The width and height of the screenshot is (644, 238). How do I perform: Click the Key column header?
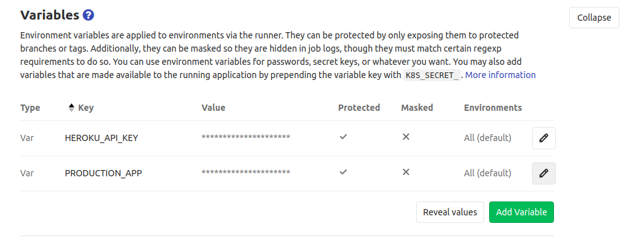tap(86, 108)
